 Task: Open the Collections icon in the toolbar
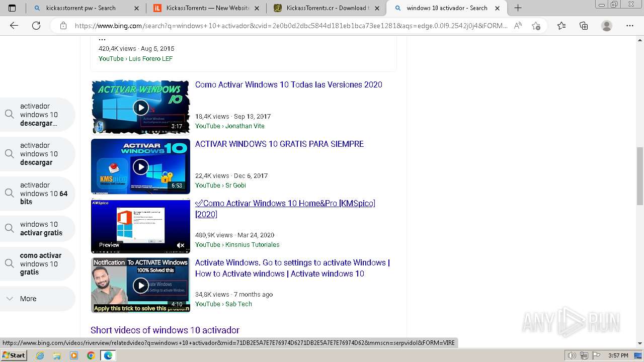pyautogui.click(x=584, y=26)
